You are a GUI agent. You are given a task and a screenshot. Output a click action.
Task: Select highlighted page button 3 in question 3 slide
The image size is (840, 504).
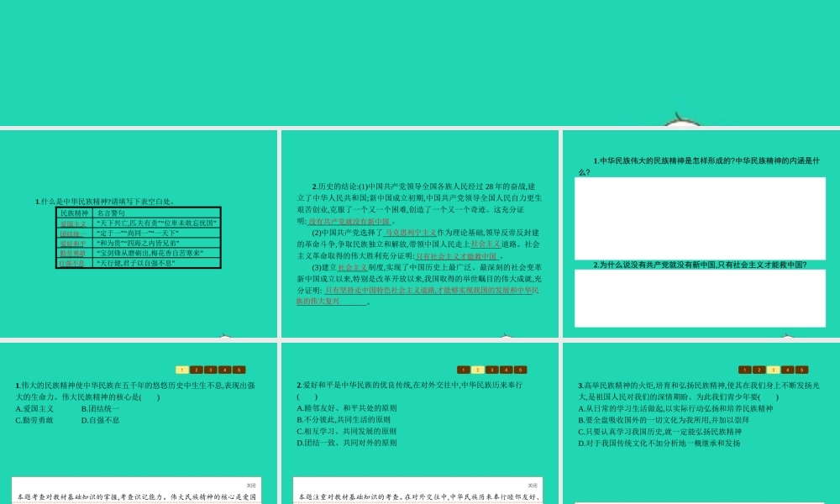click(x=773, y=370)
